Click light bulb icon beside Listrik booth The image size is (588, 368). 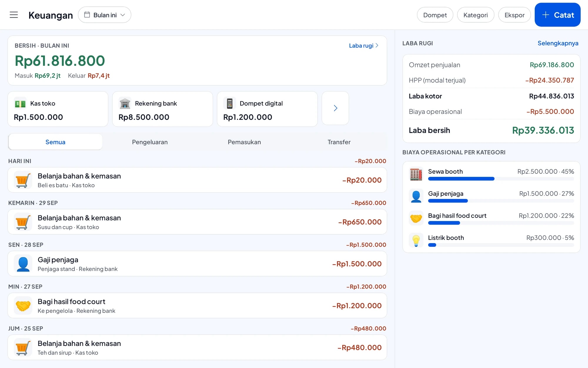point(416,240)
